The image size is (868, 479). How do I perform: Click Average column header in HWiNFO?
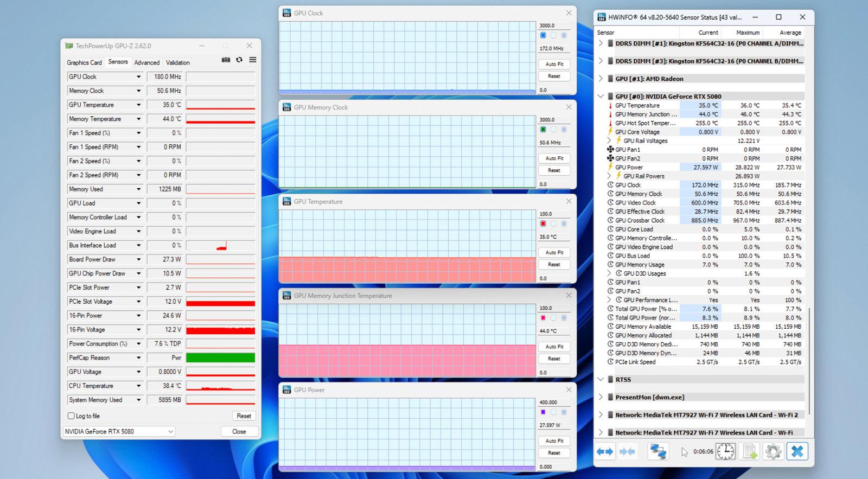[783, 33]
